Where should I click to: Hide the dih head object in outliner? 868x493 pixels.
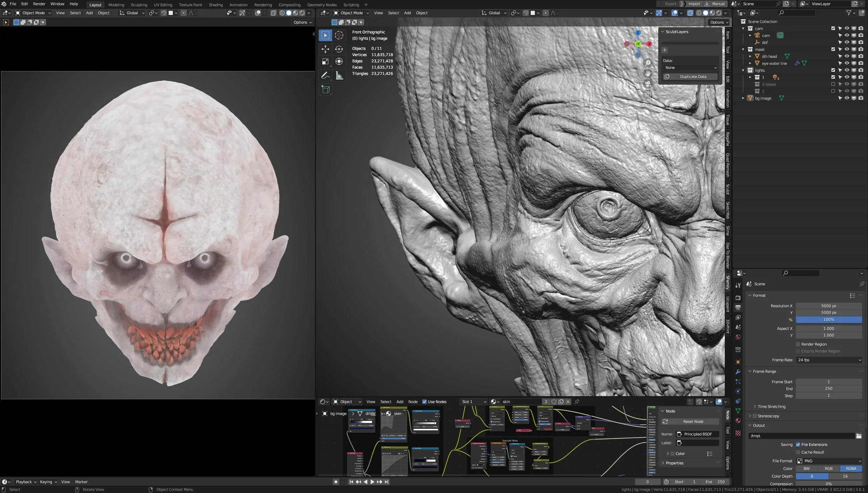(847, 56)
